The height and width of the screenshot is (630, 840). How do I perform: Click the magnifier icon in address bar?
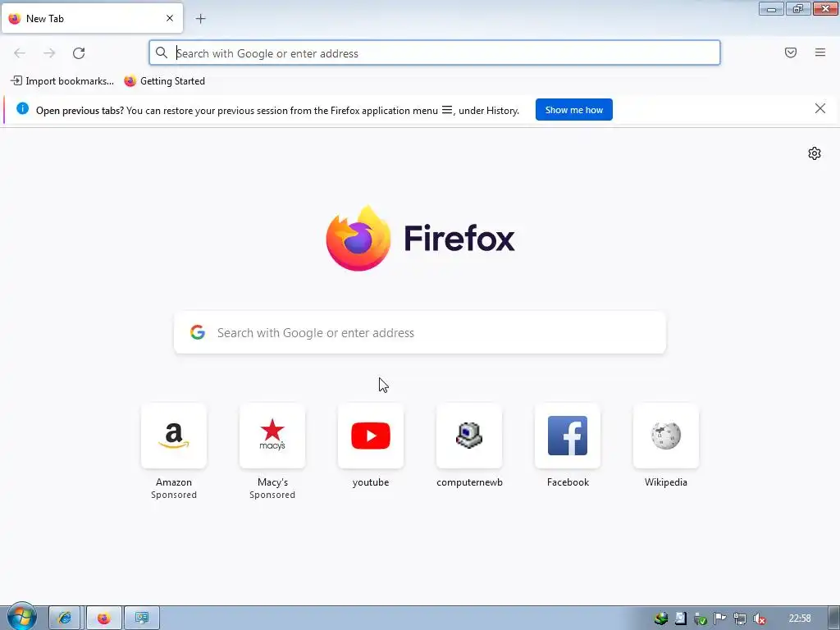[x=162, y=52]
